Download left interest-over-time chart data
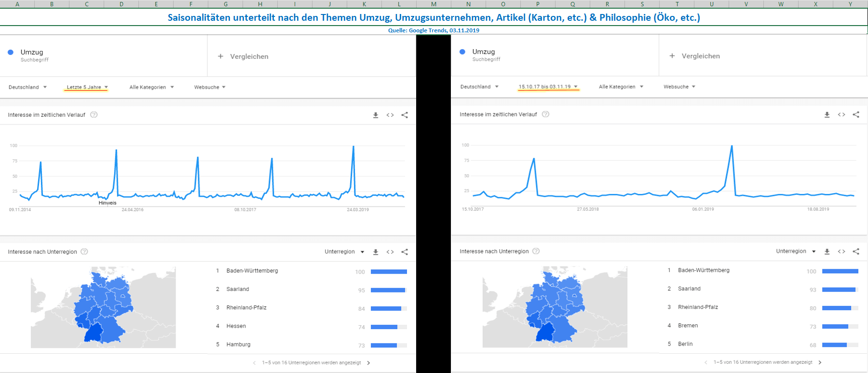This screenshot has width=868, height=373. click(376, 115)
